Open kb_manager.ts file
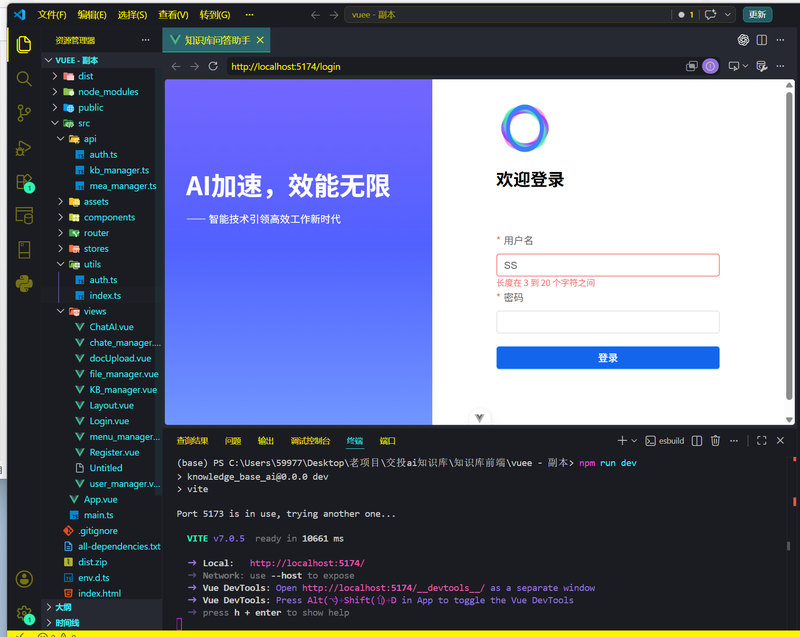The height and width of the screenshot is (637, 800). click(x=119, y=170)
